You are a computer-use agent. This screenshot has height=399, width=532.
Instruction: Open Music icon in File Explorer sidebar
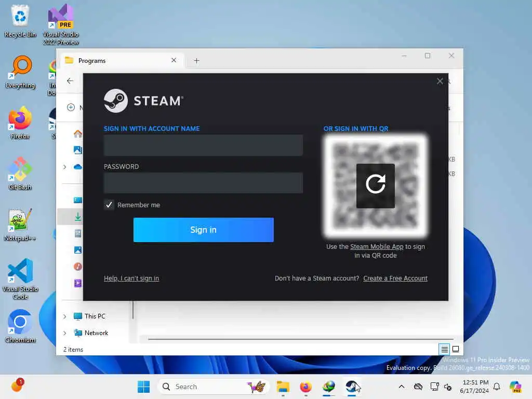point(78,267)
